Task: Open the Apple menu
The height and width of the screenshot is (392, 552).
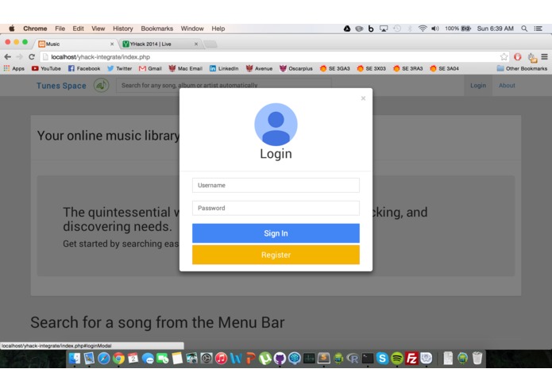Action: (12, 29)
